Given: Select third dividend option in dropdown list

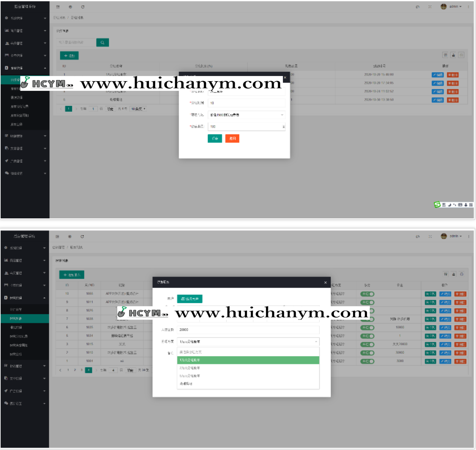Looking at the screenshot, I should tap(248, 376).
